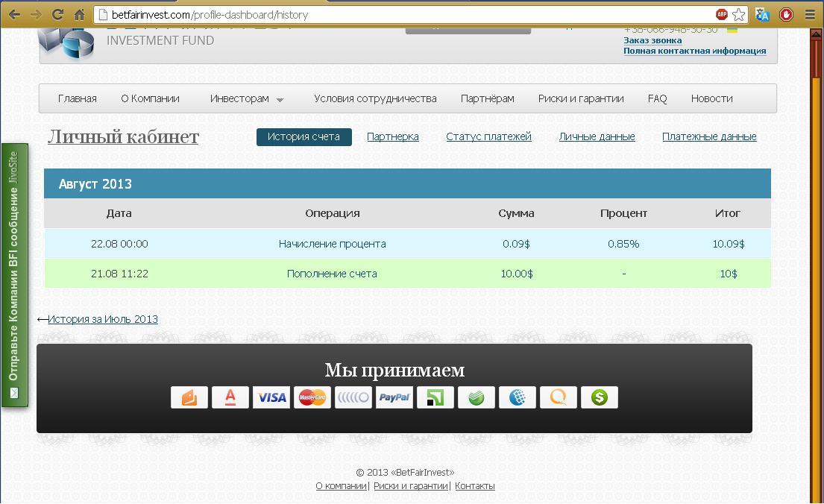Image resolution: width=824 pixels, height=504 pixels.
Task: Click the 22.08 00:00 date cell
Action: [x=119, y=244]
